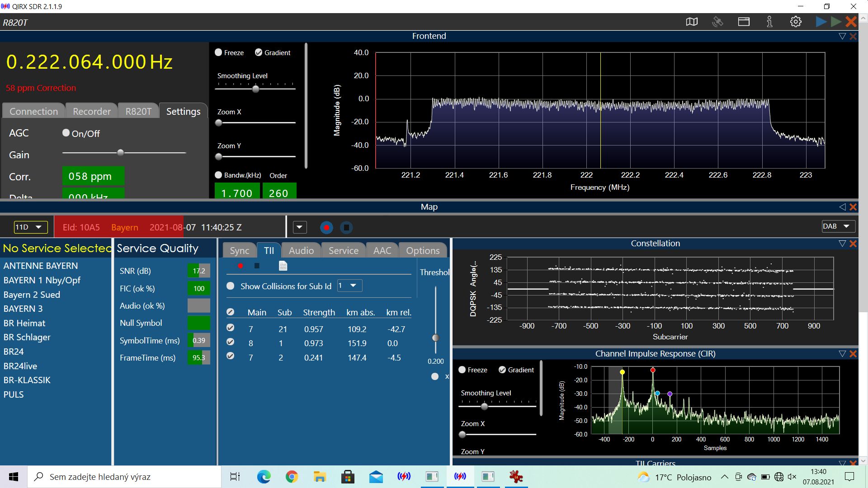Collapse the Constellation panel triangle
Viewport: 868px width, 488px height.
tap(842, 244)
